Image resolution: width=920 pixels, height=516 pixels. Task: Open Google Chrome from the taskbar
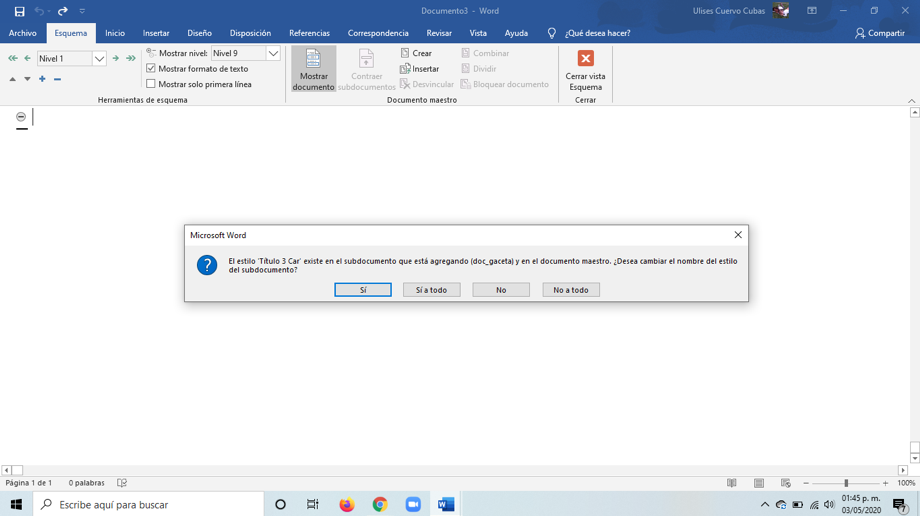coord(380,504)
